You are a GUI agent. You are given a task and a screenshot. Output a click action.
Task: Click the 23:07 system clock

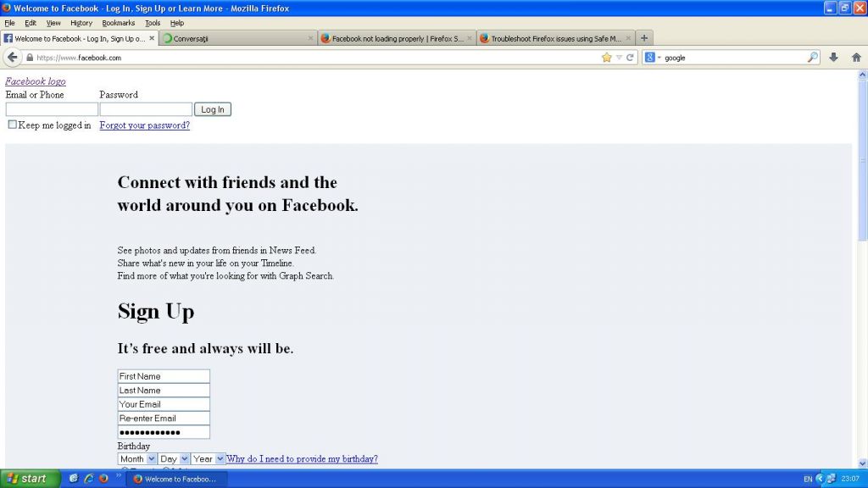pyautogui.click(x=850, y=479)
